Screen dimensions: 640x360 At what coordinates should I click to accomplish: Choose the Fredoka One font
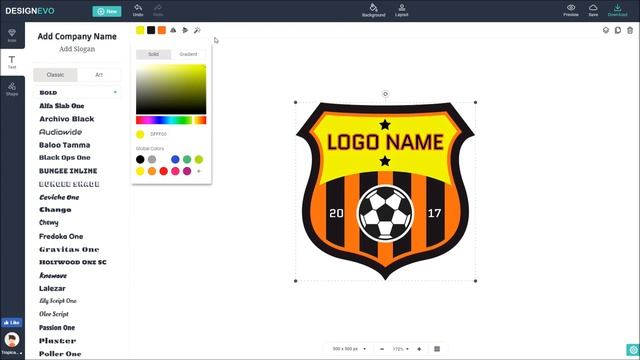click(x=61, y=236)
